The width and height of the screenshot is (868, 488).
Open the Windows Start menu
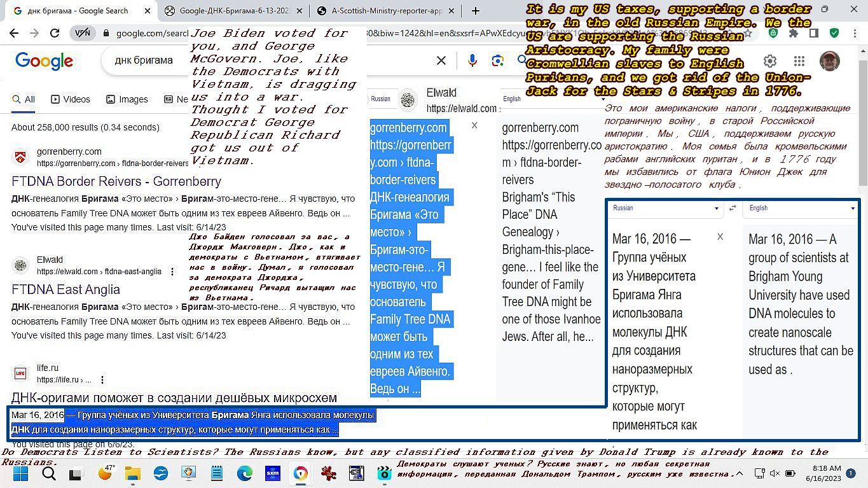(21, 473)
